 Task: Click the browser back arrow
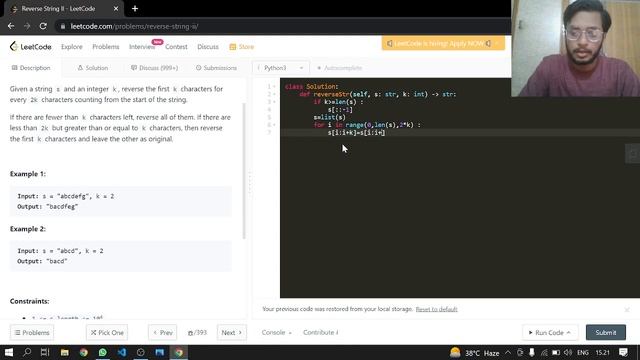tap(11, 26)
